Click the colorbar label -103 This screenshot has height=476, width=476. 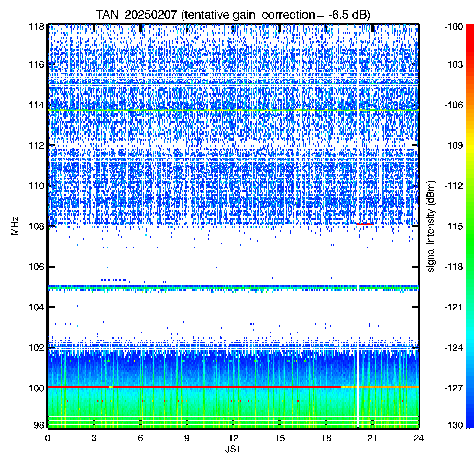click(x=454, y=64)
